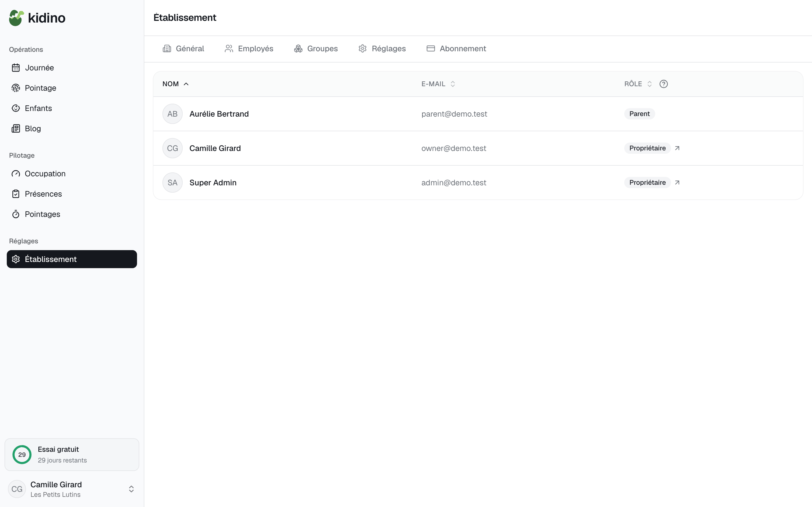This screenshot has height=507, width=812.
Task: Switch to the Abonnement tab
Action: point(456,49)
